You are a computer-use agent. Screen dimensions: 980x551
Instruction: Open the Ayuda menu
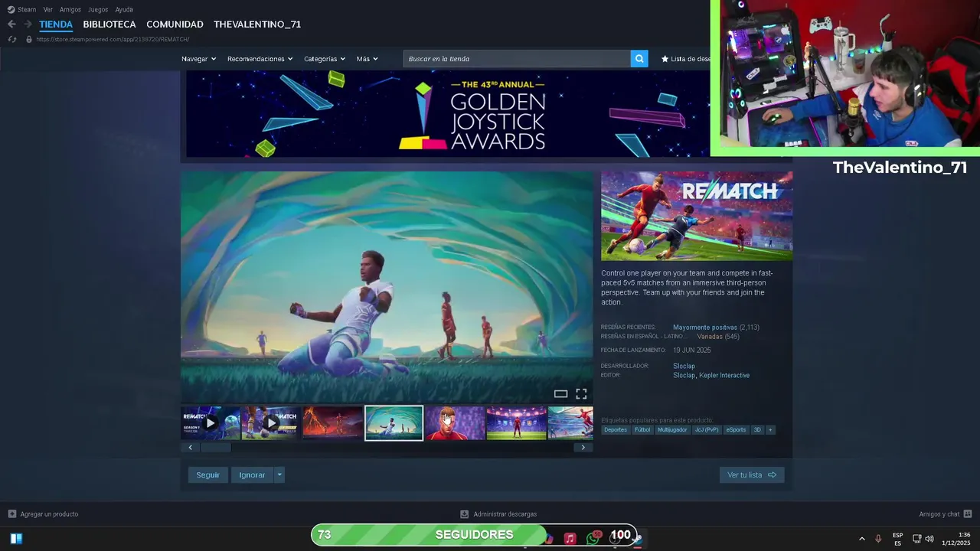point(124,10)
